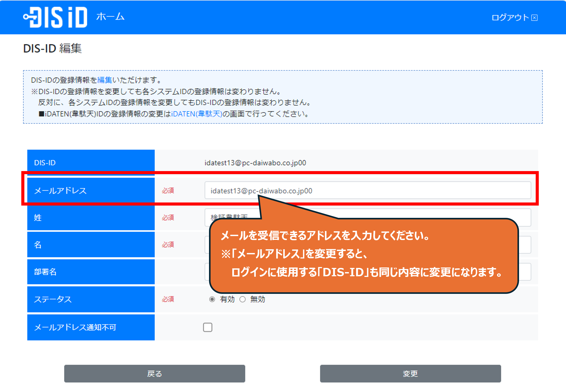This screenshot has height=392, width=566.
Task: Click the DIS-ID value text
Action: click(255, 163)
